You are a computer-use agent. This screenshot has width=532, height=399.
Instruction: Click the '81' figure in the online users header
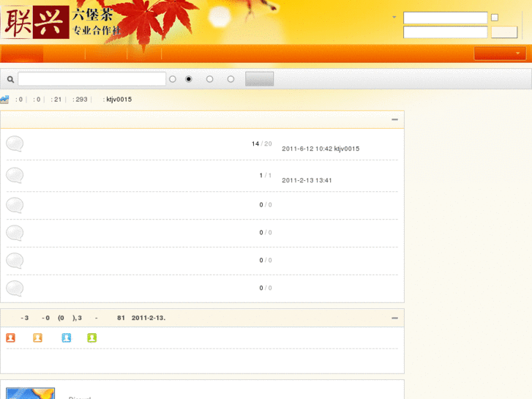click(x=121, y=318)
